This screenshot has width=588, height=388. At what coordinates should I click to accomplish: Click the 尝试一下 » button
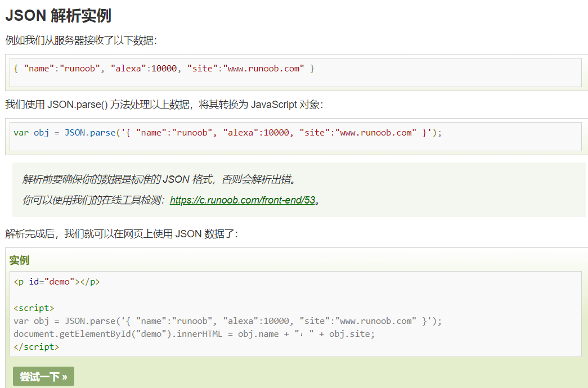click(43, 376)
